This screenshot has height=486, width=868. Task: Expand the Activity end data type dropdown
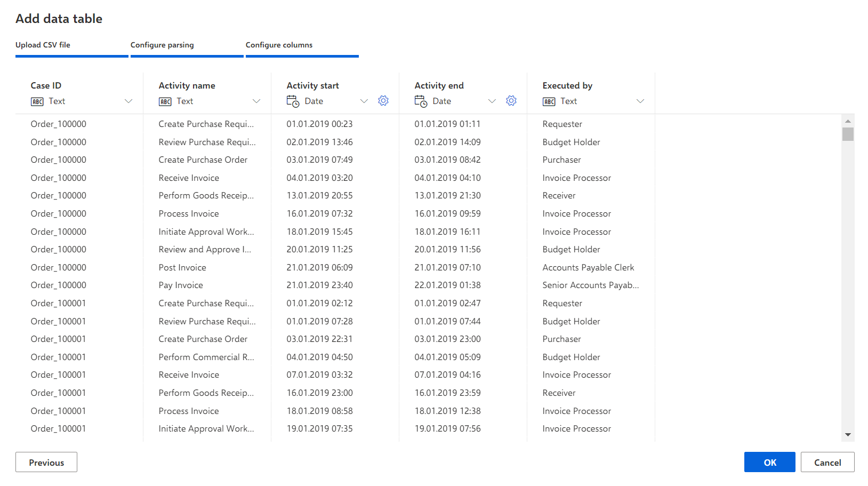(x=492, y=101)
